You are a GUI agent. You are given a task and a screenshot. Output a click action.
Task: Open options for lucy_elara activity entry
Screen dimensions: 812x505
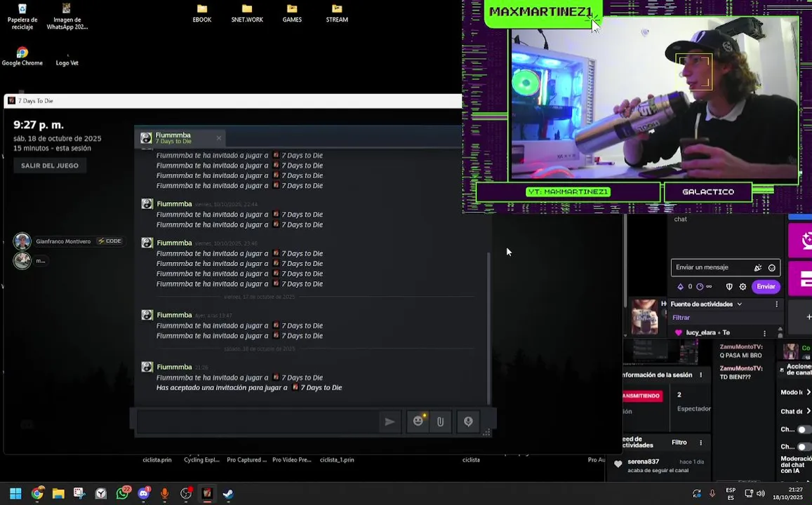764,333
